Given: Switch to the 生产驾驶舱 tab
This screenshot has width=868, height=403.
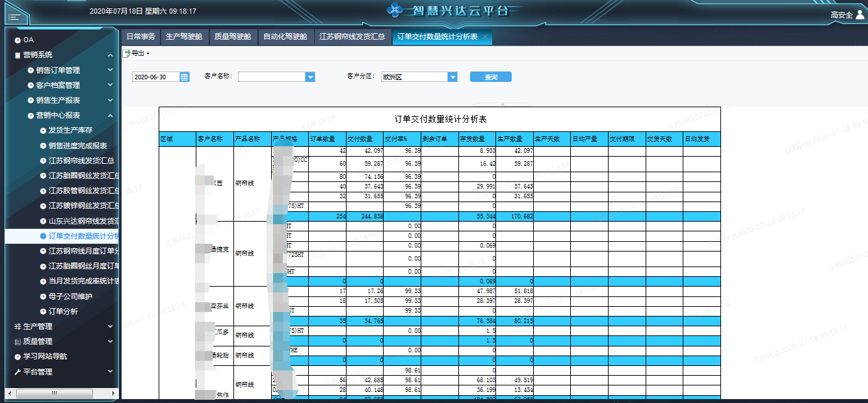Looking at the screenshot, I should [x=184, y=37].
